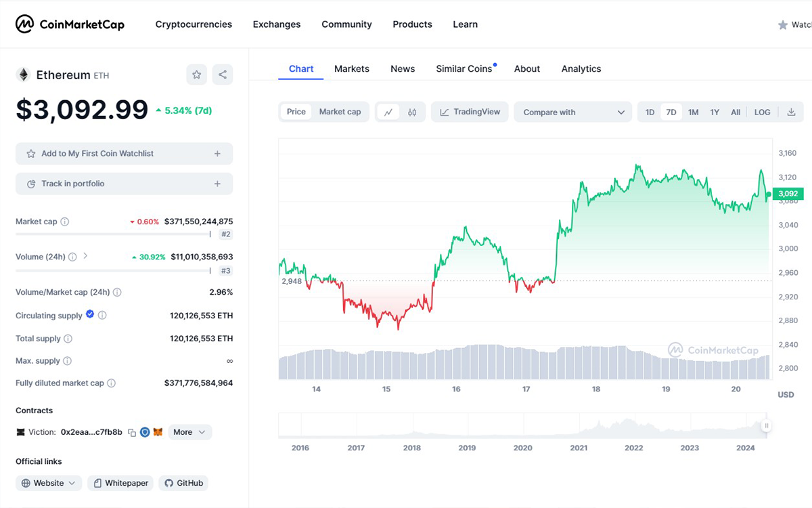Add to My First Coin Watchlist
The width and height of the screenshot is (812, 508).
(124, 154)
